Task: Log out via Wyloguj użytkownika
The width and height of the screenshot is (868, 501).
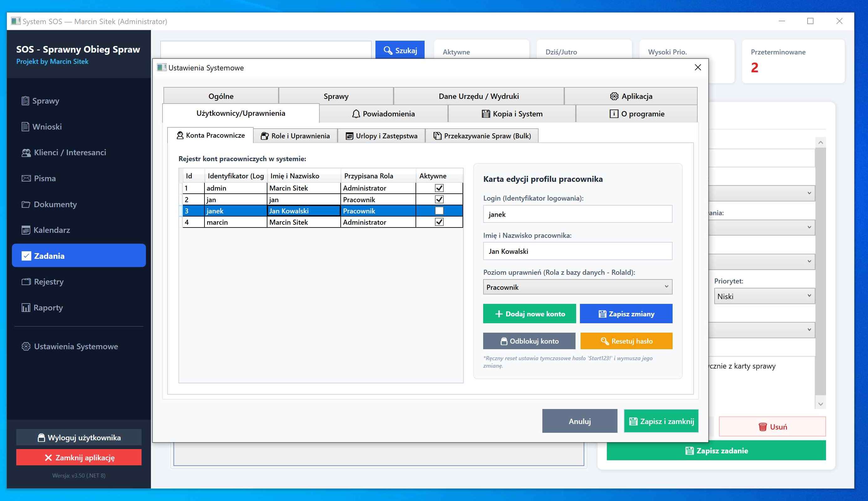Action: (79, 437)
